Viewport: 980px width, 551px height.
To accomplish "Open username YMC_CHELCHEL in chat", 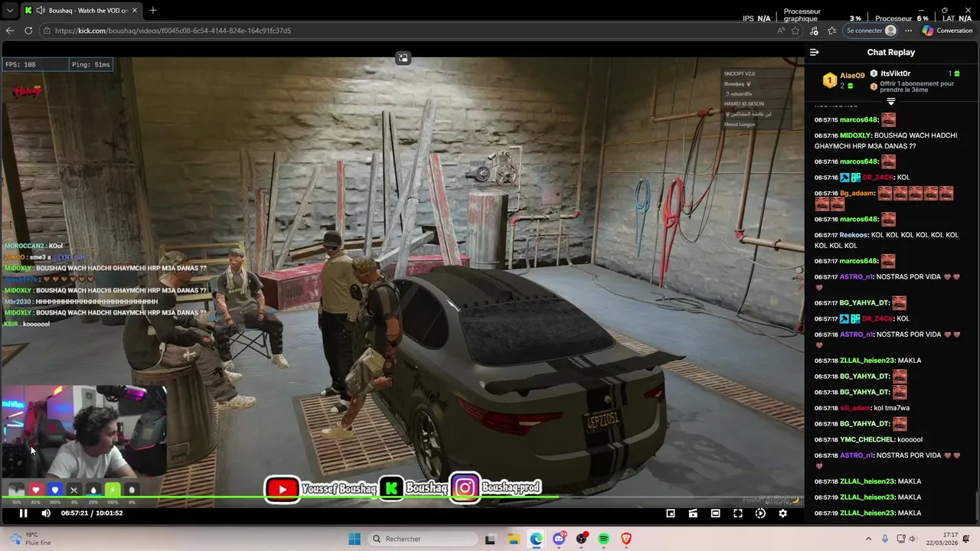I will pyautogui.click(x=867, y=439).
